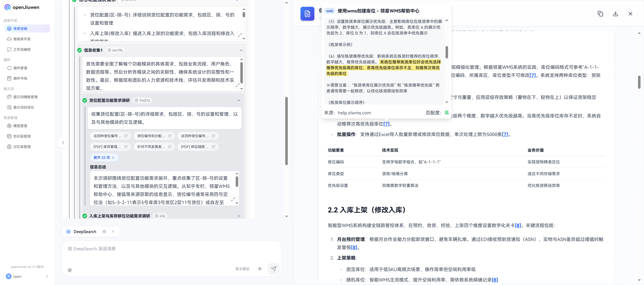The height and width of the screenshot is (285, 644).
Task: Copy the report with copy icon
Action: point(600,14)
